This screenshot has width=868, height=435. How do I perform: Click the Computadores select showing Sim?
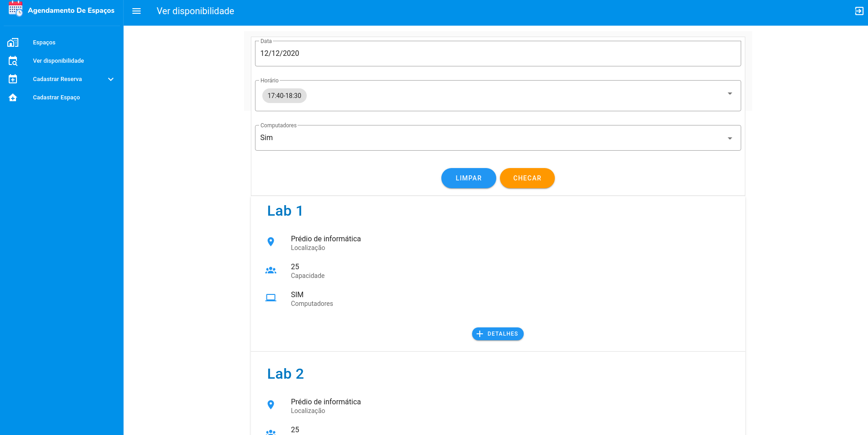498,138
